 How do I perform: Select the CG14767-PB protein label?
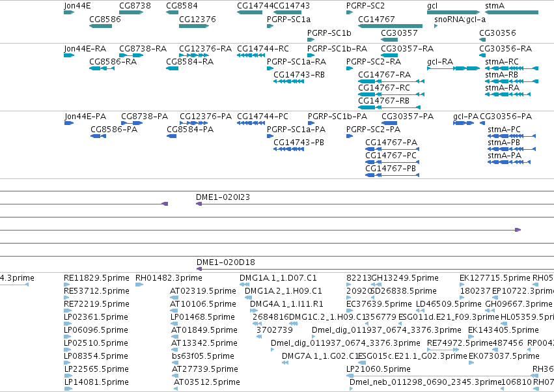pyautogui.click(x=391, y=169)
